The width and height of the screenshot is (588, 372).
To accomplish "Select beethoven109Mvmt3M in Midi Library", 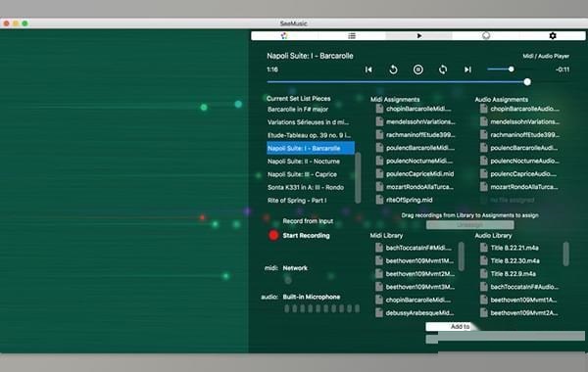I will tap(415, 287).
